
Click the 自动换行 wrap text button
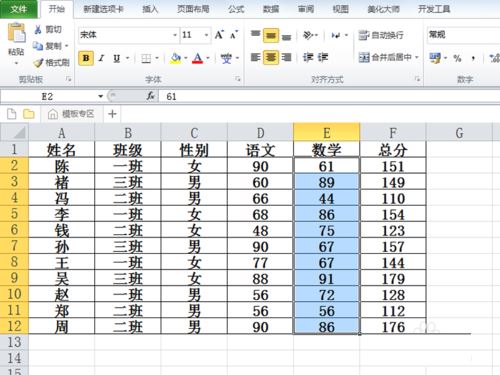point(381,35)
